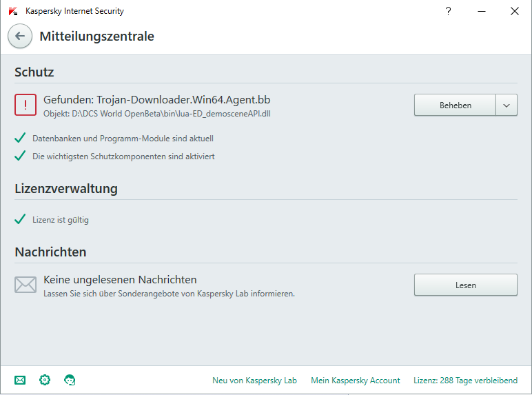The width and height of the screenshot is (532, 395).
Task: Click the object path lua-ED_demosceneAPI.dll
Action: [156, 114]
